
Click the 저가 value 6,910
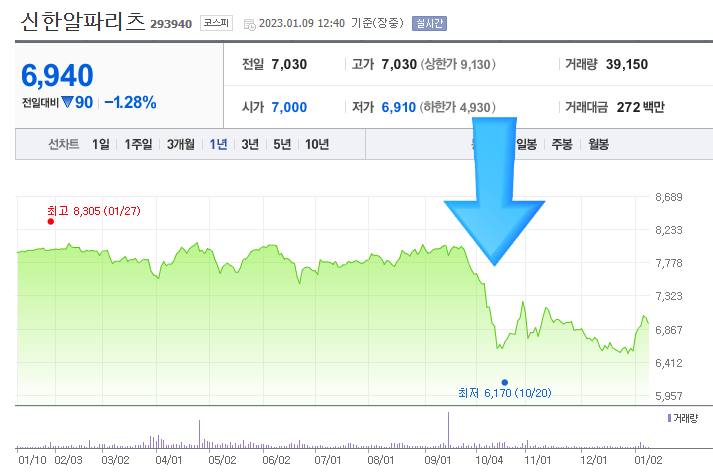[x=399, y=107]
